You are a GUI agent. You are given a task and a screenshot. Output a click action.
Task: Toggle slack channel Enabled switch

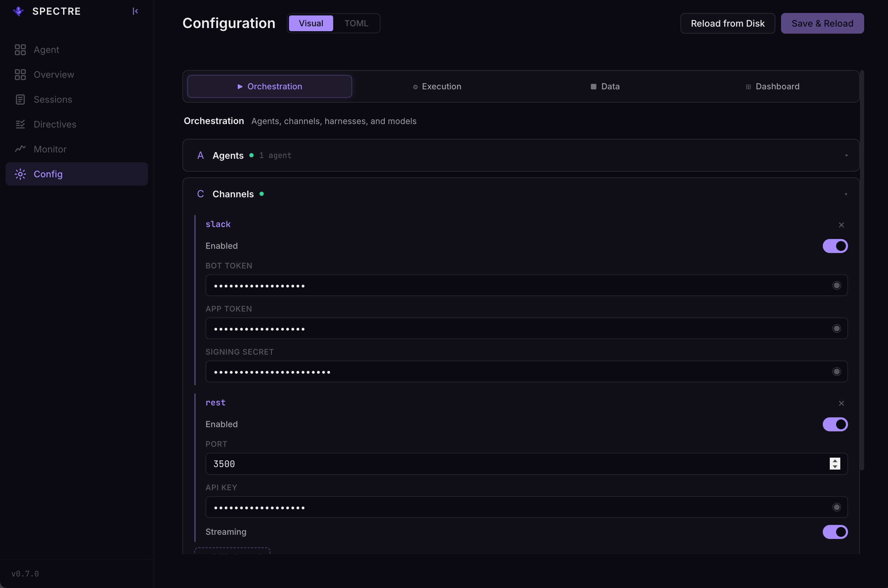[835, 246]
